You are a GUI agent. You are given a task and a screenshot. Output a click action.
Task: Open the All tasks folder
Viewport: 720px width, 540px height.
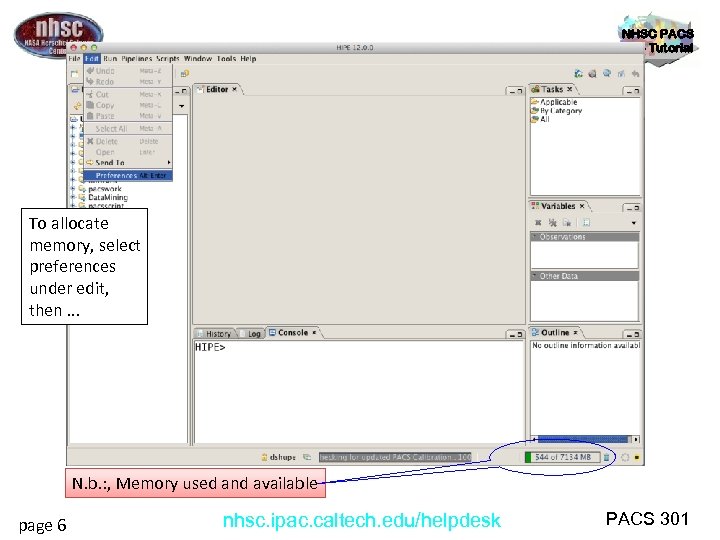click(x=540, y=119)
